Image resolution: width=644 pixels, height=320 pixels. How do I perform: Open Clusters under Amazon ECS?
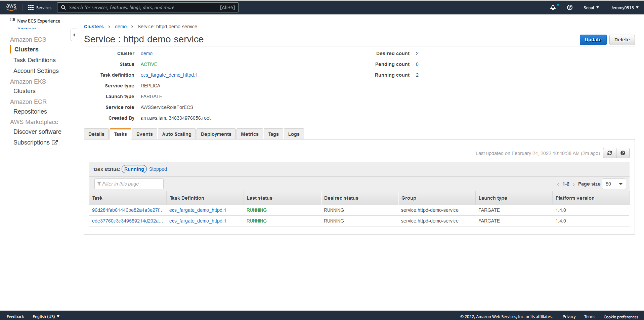[26, 49]
